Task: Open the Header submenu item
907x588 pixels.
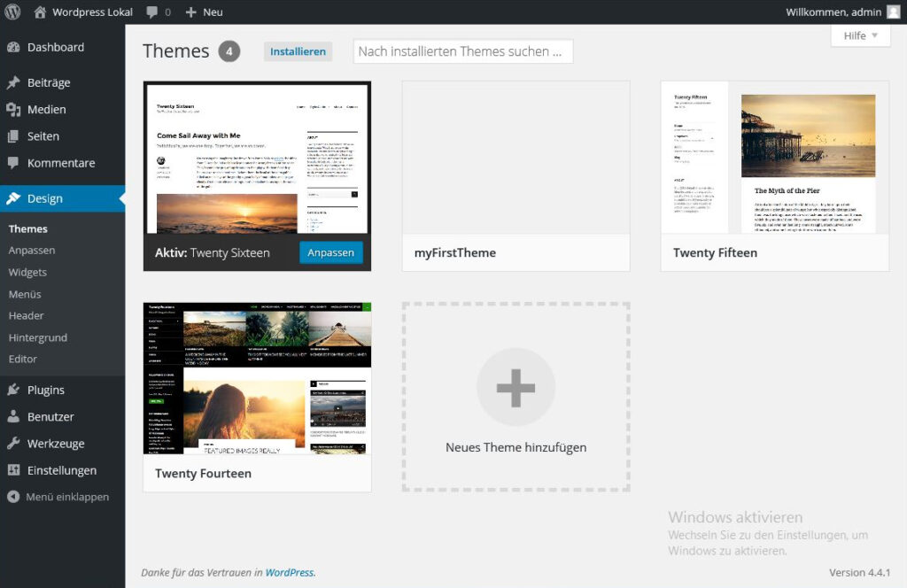Action: coord(26,315)
